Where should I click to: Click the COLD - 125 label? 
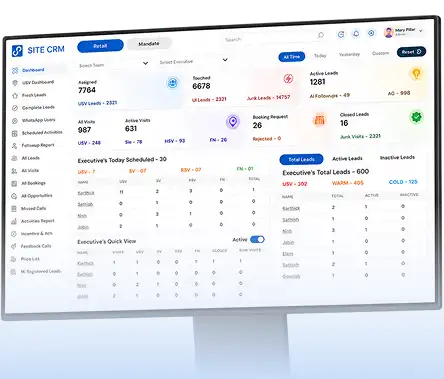click(403, 182)
